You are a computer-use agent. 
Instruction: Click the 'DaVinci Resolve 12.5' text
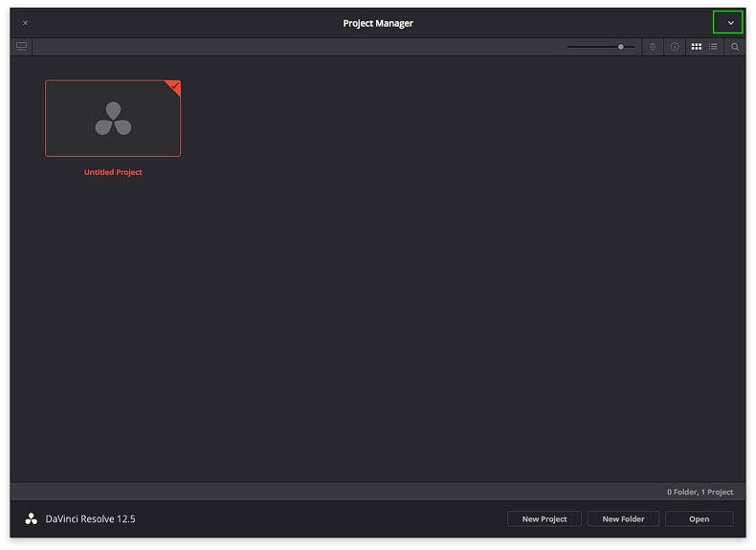(90, 519)
